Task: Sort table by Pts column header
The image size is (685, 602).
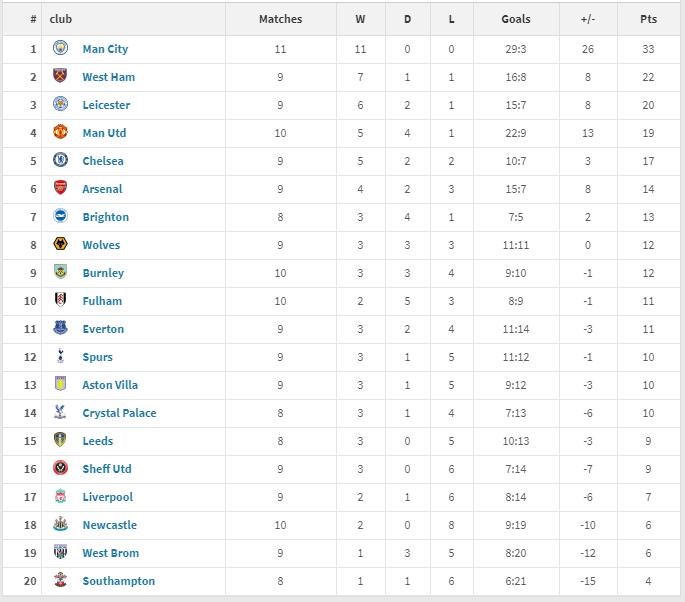Action: tap(649, 19)
